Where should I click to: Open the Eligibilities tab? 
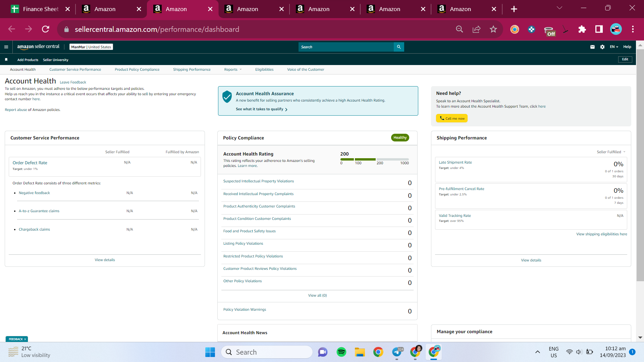(264, 69)
